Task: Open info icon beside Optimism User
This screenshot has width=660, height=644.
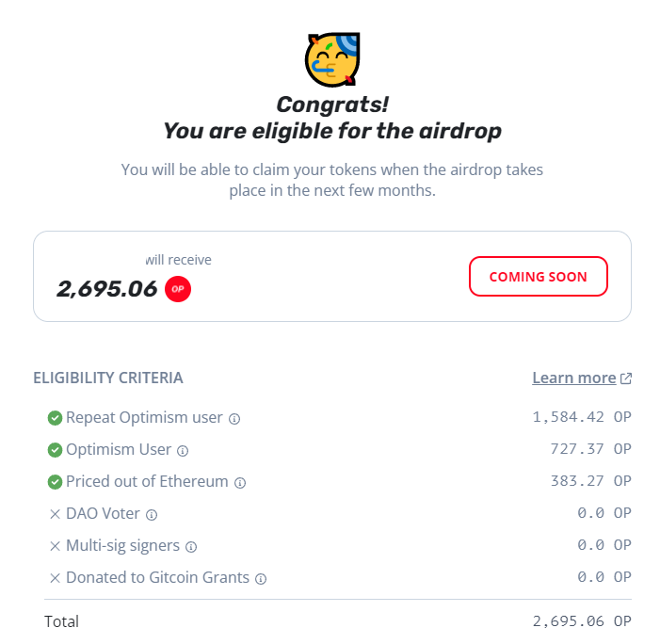Action: pos(183,450)
